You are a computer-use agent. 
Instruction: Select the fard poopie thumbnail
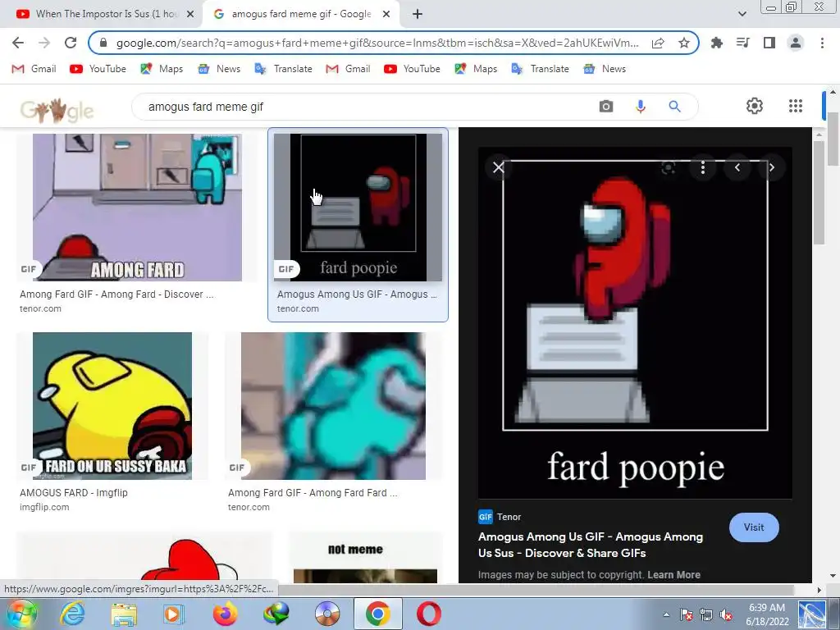click(x=358, y=208)
